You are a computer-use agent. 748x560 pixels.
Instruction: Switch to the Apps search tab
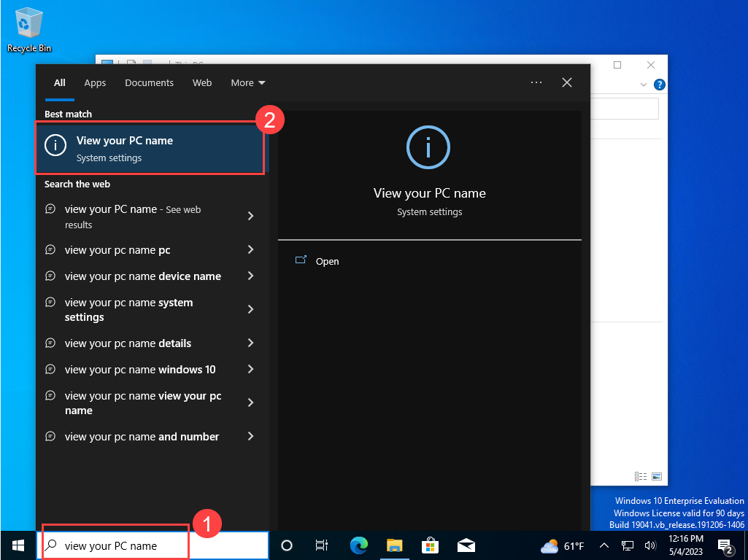pos(95,83)
